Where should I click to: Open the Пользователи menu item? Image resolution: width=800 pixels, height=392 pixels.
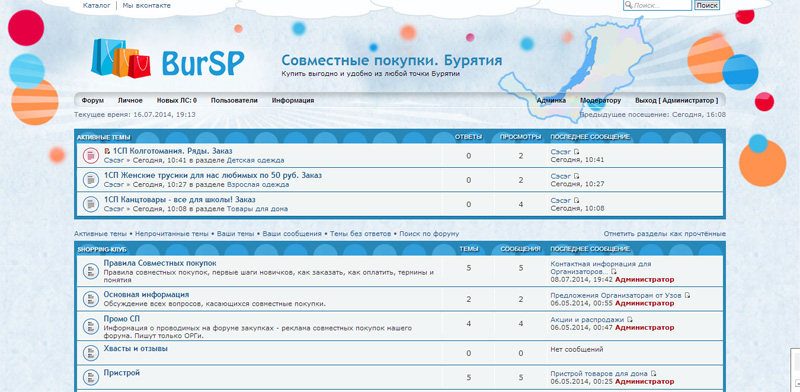tap(234, 101)
